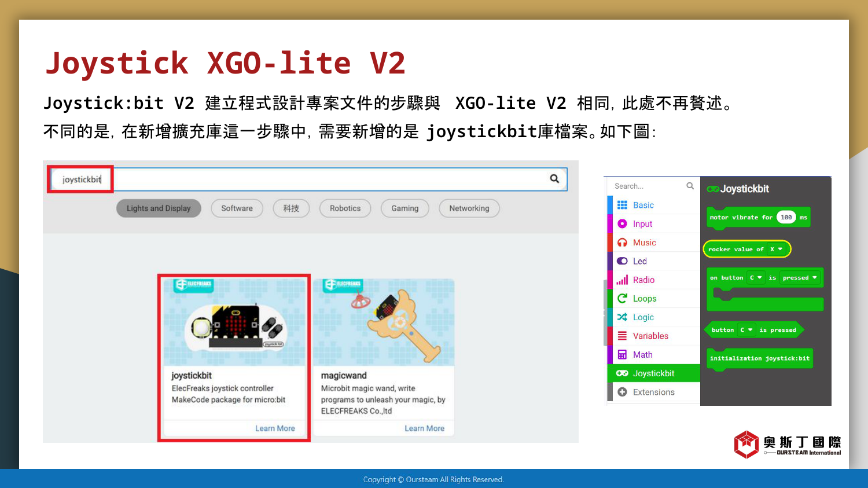Select the Software filter tag

point(237,208)
